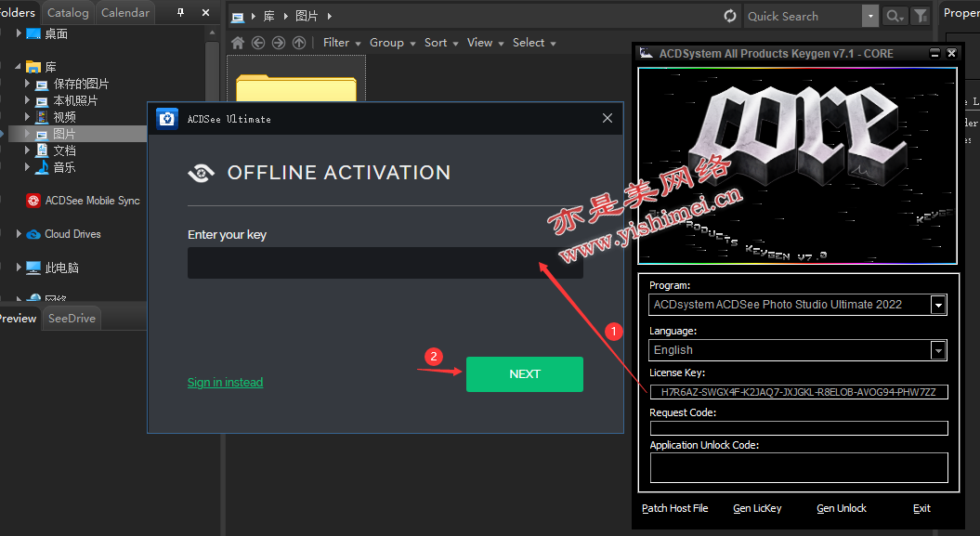
Task: Open the Select menu
Action: tap(534, 43)
